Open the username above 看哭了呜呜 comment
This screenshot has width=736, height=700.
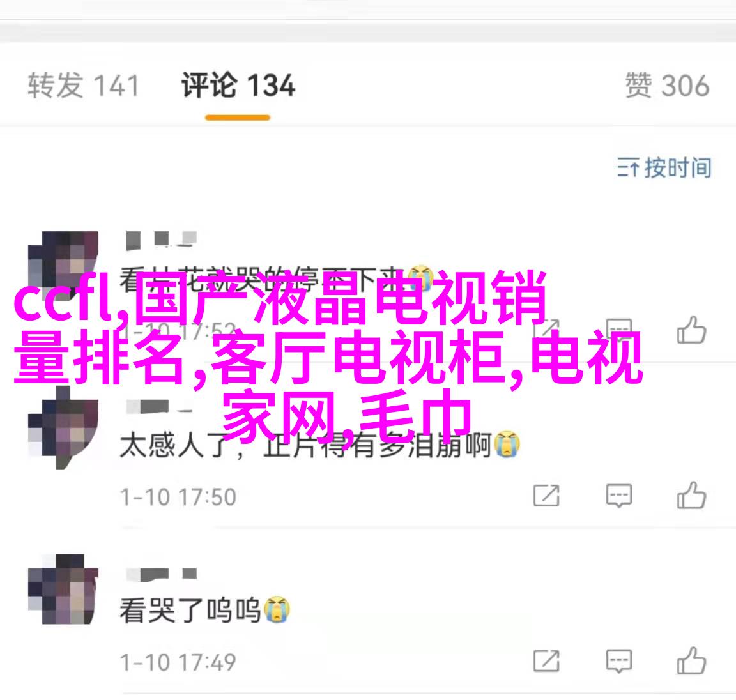click(162, 574)
